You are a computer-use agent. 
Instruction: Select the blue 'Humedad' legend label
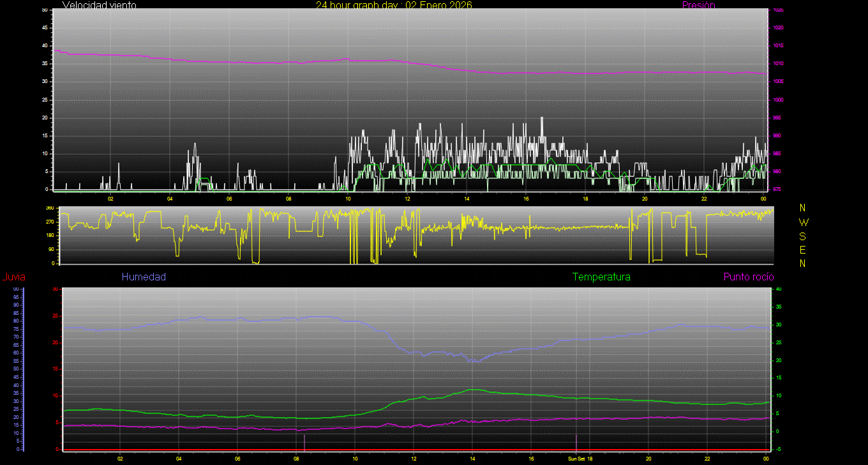144,277
